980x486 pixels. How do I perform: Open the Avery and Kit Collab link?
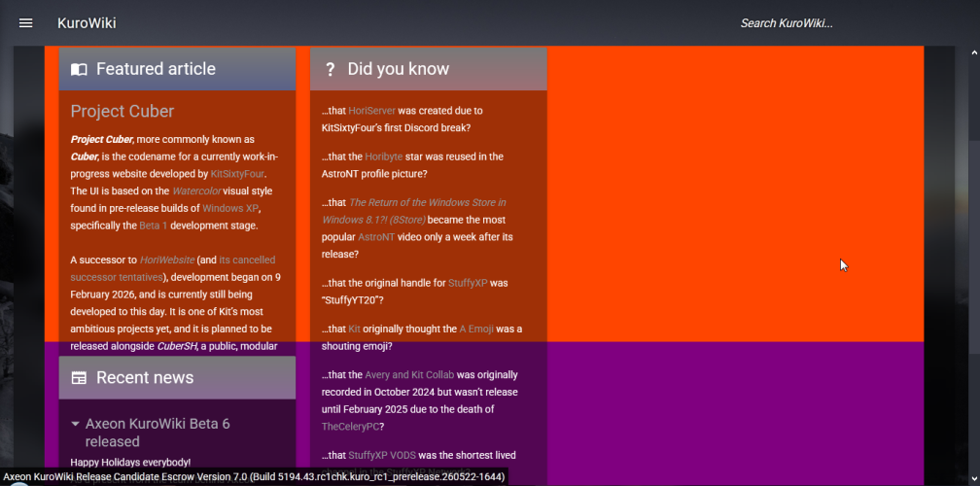[x=409, y=375]
